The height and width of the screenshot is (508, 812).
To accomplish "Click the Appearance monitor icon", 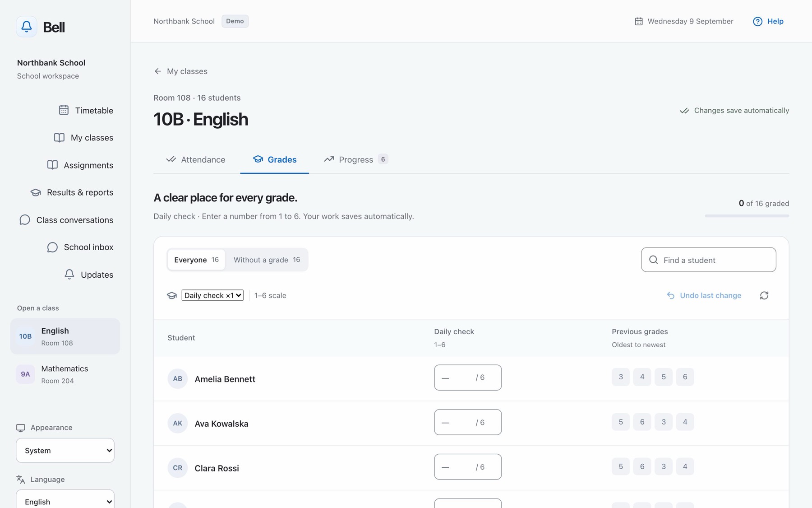I will (21, 428).
